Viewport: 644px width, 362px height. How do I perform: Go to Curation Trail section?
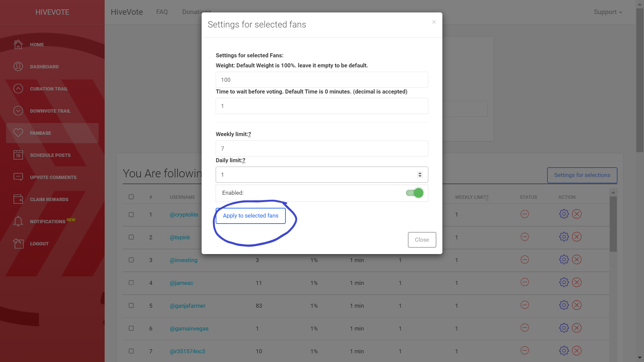[x=49, y=89]
